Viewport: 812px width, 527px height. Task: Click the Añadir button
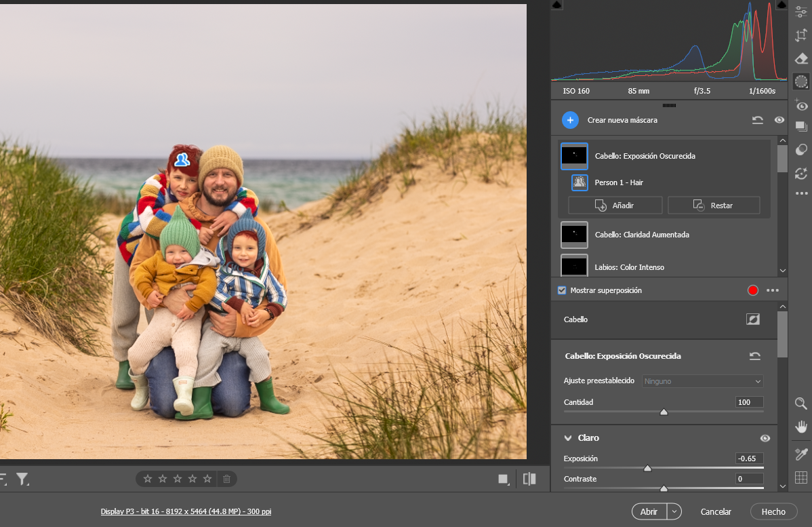coord(615,206)
